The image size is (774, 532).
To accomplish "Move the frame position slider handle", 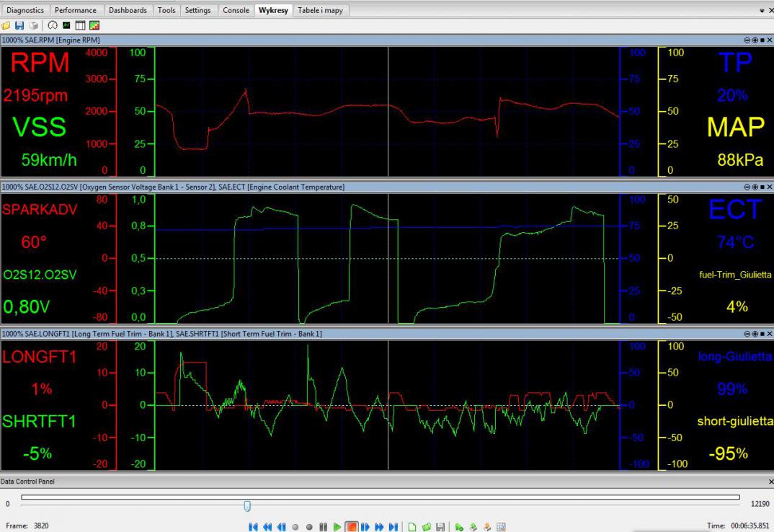I will click(247, 505).
